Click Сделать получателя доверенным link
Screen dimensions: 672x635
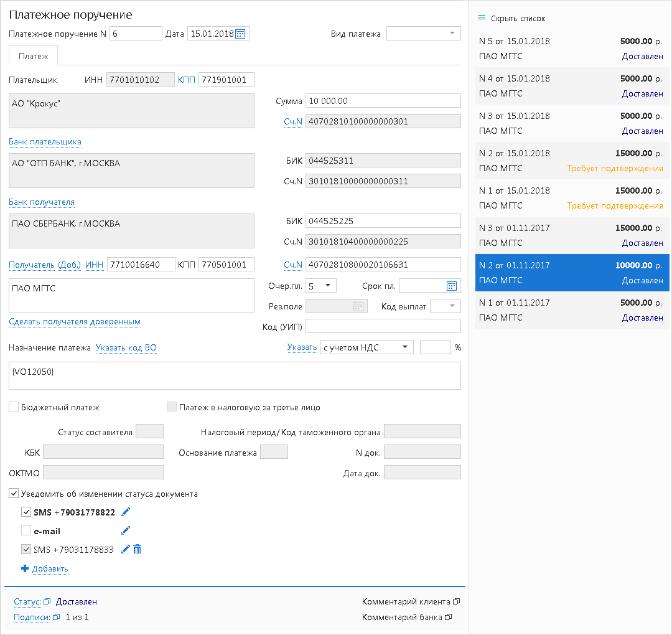[75, 322]
